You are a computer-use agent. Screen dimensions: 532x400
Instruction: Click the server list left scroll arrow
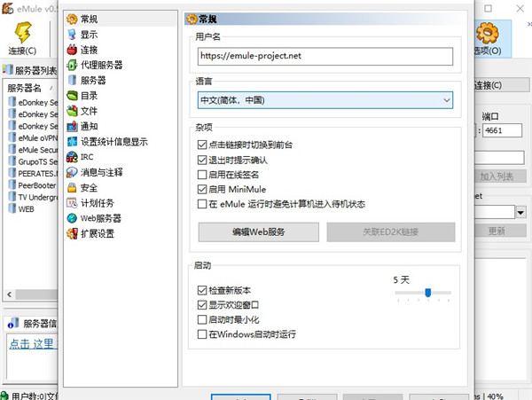click(x=10, y=294)
